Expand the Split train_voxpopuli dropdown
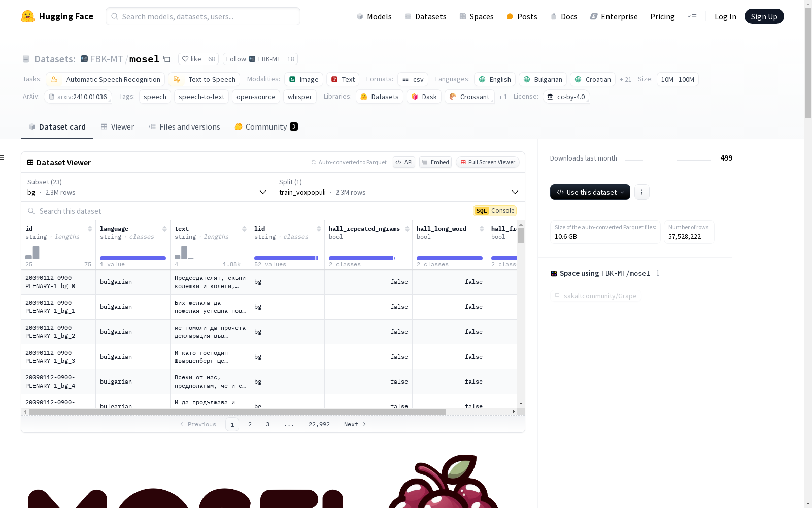This screenshot has height=508, width=812. 399,187
